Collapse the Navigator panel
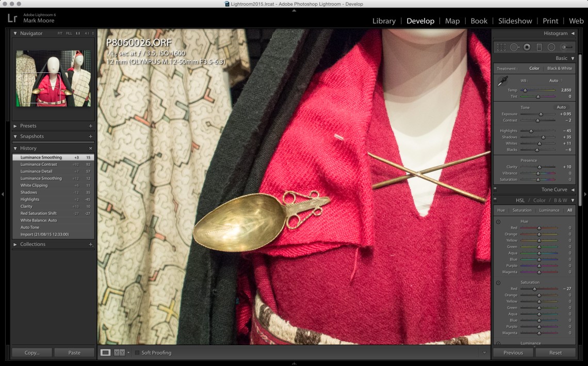The height and width of the screenshot is (366, 588). tap(15, 34)
